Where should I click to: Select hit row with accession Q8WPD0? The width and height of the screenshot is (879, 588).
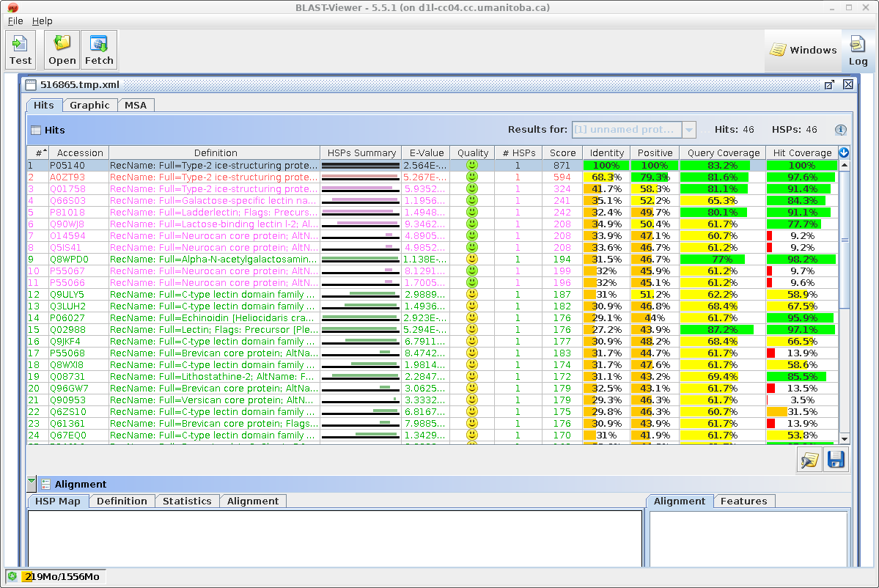pyautogui.click(x=69, y=259)
